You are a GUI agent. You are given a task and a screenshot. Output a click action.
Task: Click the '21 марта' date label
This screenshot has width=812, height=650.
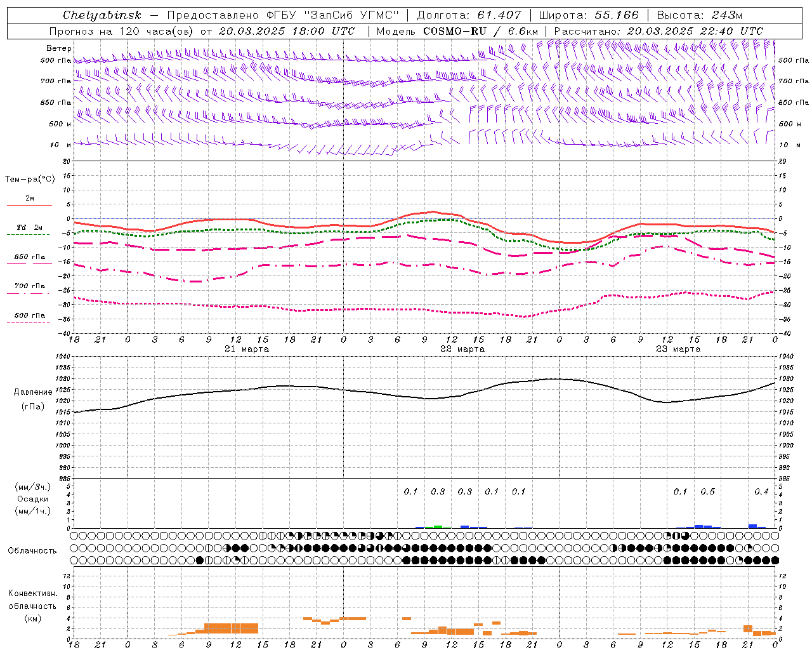247,349
